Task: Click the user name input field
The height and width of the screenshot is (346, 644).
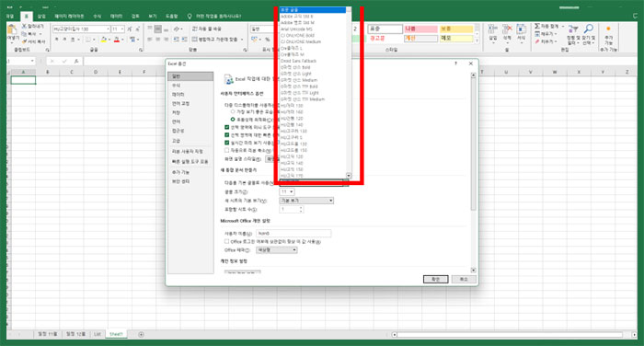Action: (x=293, y=233)
